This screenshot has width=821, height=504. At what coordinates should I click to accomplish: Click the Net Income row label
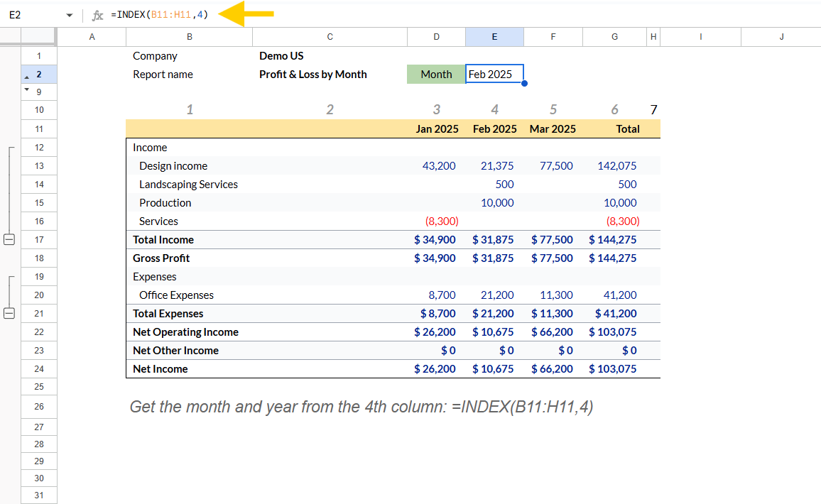(161, 369)
